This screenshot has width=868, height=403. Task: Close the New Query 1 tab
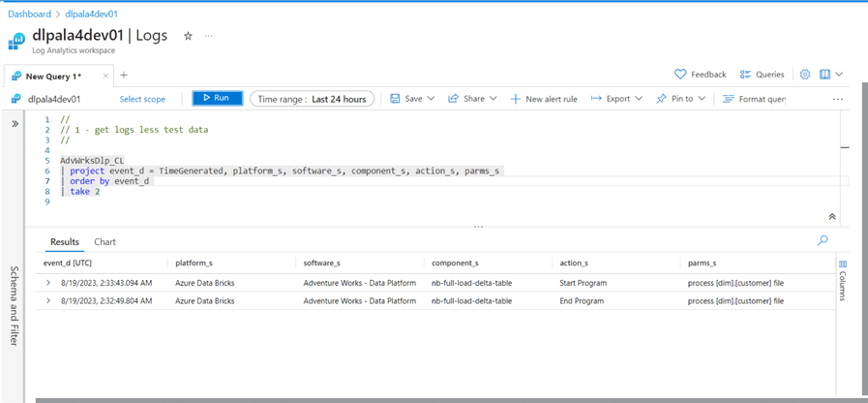105,76
